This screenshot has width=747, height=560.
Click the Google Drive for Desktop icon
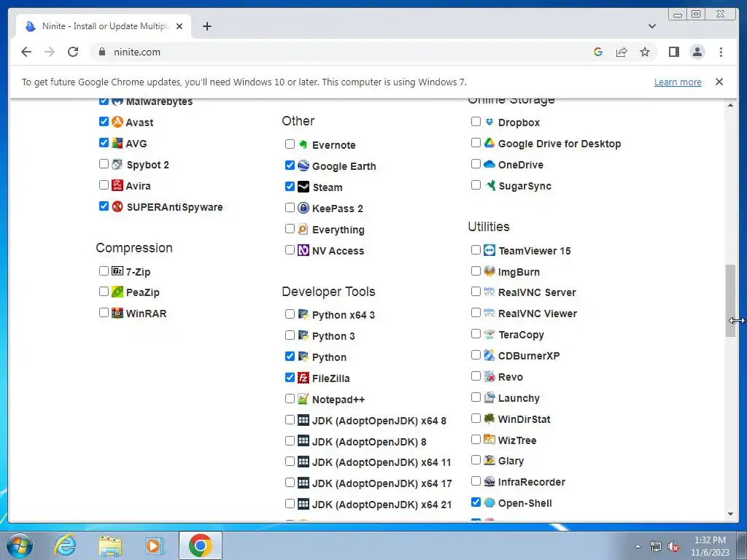(x=489, y=143)
